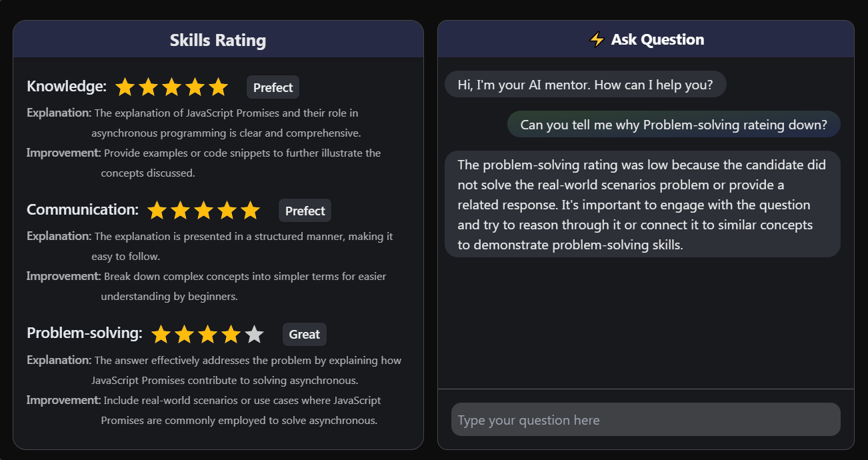Focus the 'Type your question here' field
This screenshot has width=868, height=460.
[645, 420]
